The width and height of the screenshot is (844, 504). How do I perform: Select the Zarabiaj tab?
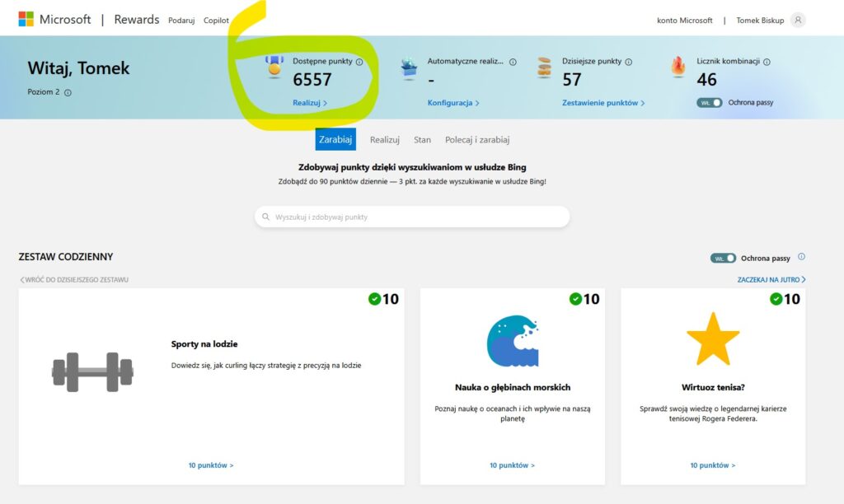point(335,139)
